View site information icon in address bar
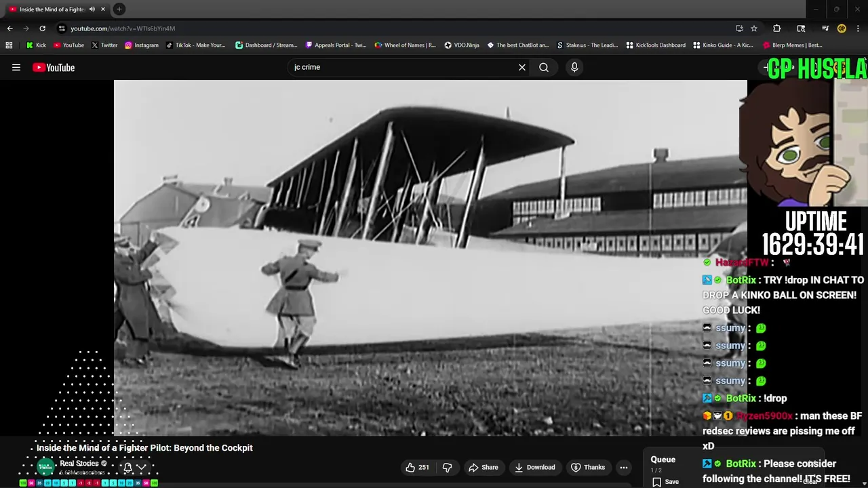This screenshot has width=868, height=488. tap(62, 28)
